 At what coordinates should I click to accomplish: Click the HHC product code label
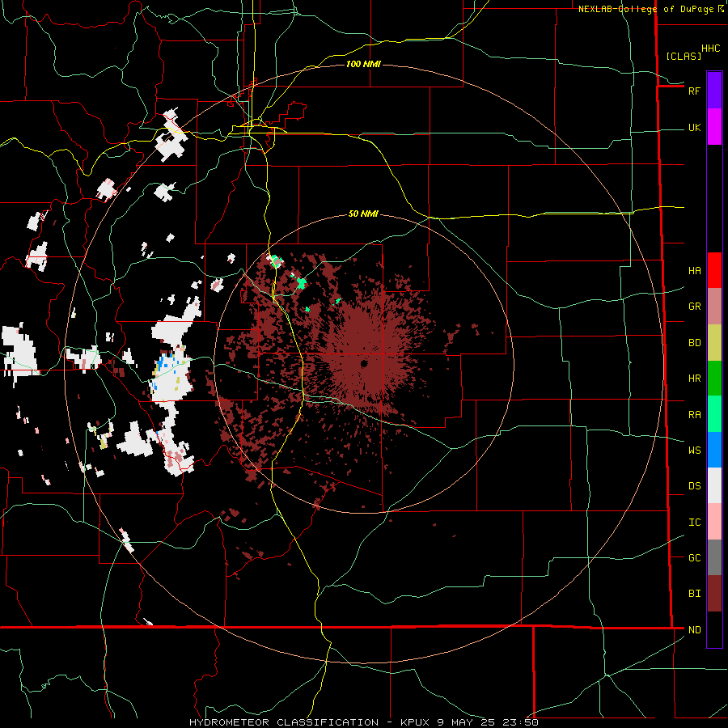coord(711,49)
